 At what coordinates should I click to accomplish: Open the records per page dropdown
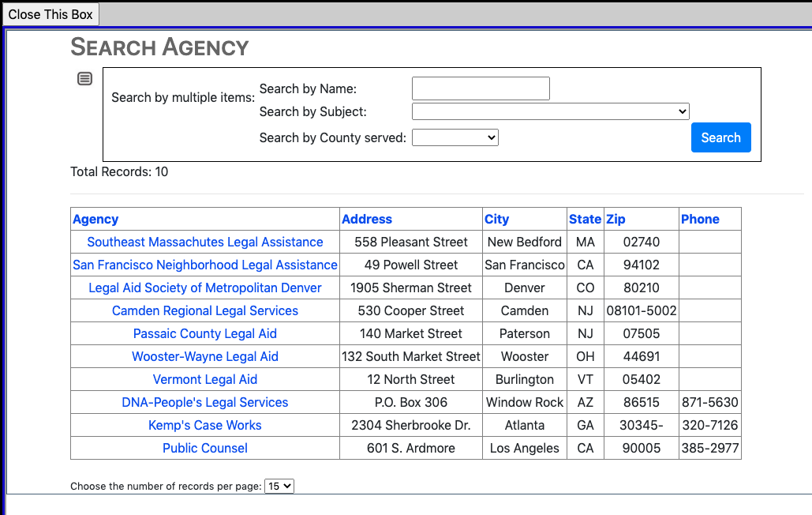[x=279, y=486]
